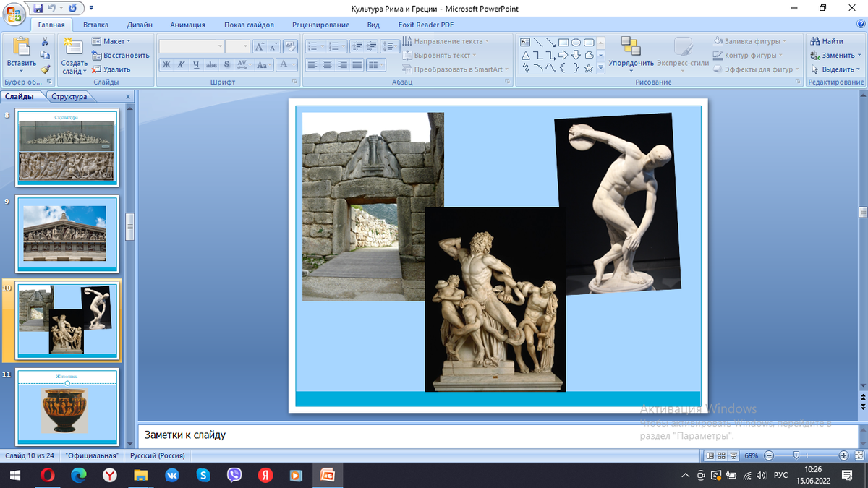The image size is (868, 488).
Task: Switch to Структура outline tab
Action: pos(69,96)
